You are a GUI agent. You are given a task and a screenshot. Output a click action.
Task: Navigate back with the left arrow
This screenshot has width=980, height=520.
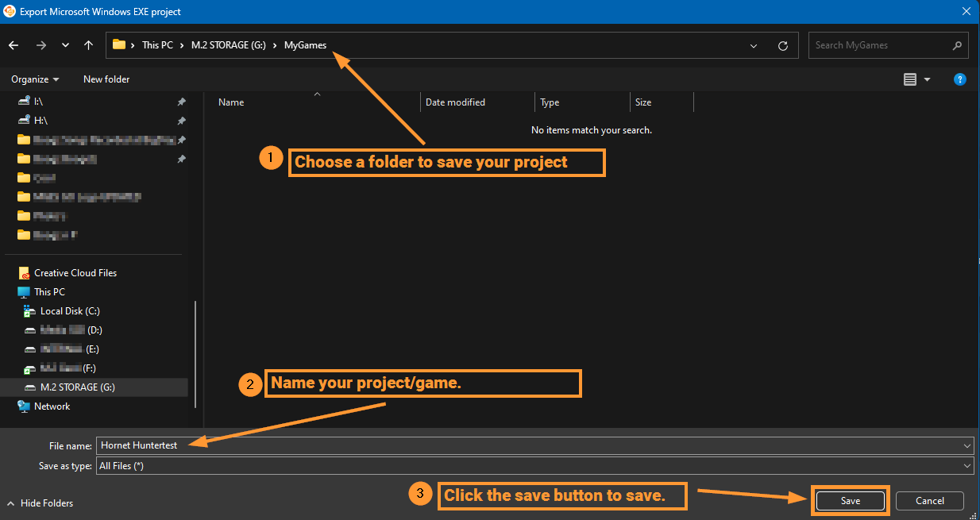click(x=13, y=44)
